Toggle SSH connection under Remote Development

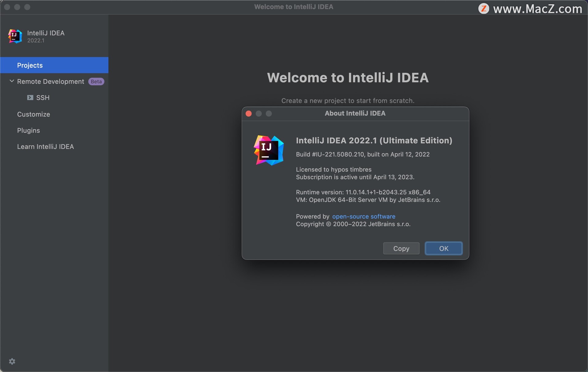pyautogui.click(x=43, y=97)
